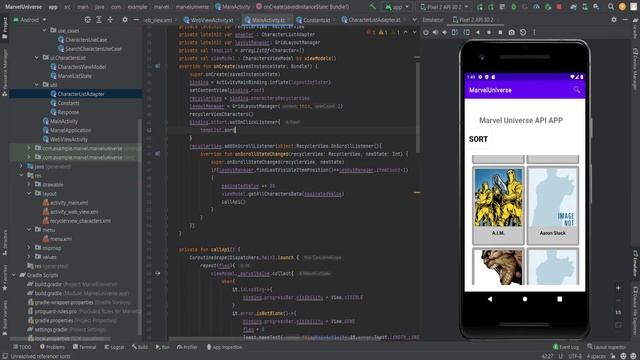Collapse Gradle Scripts node

13,275
